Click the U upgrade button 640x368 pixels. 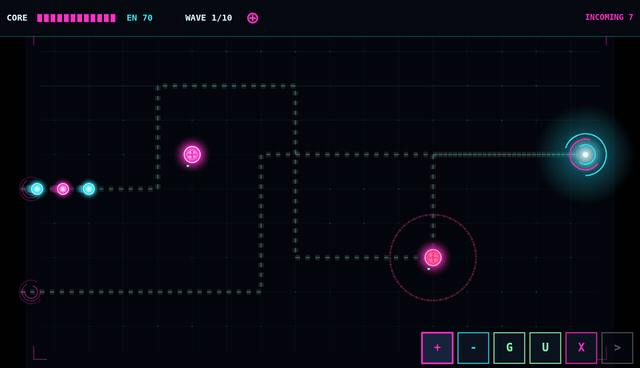click(545, 348)
